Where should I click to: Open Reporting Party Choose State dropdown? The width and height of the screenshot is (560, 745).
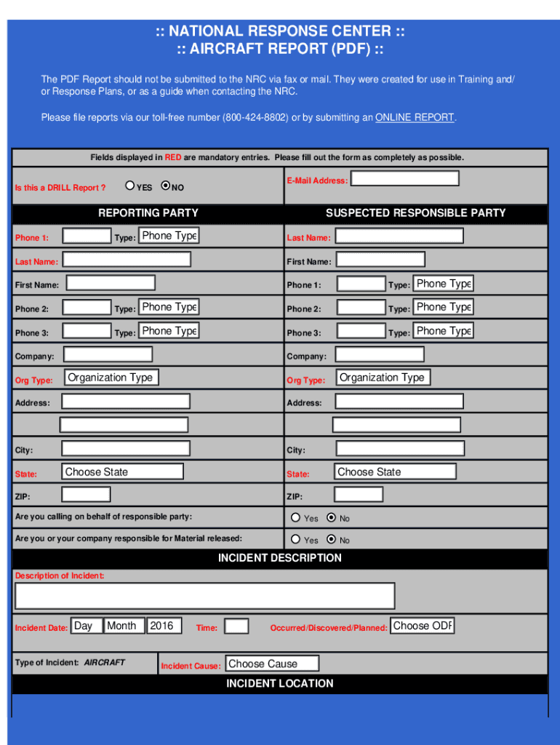tap(122, 472)
